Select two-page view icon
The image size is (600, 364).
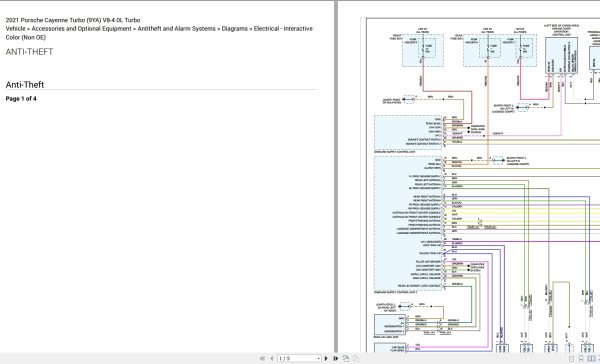pyautogui.click(x=591, y=359)
